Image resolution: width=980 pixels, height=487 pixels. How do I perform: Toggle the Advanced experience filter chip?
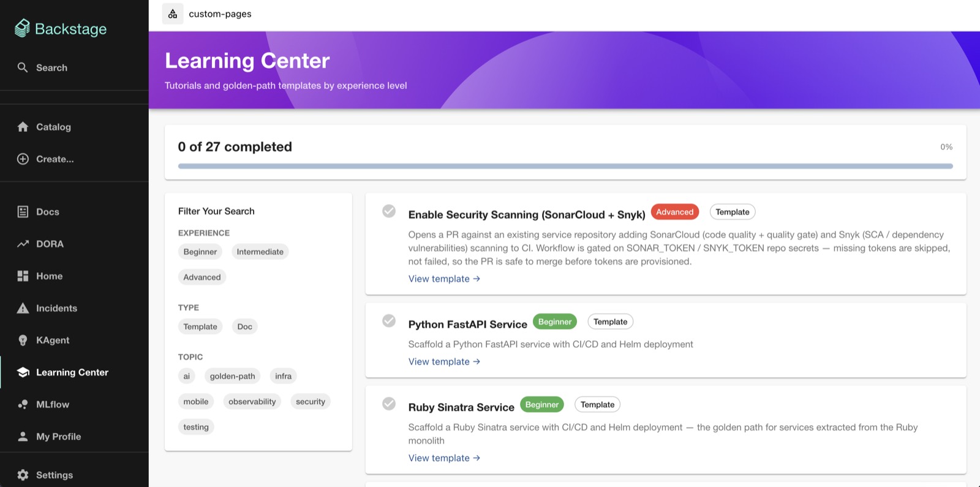tap(202, 277)
